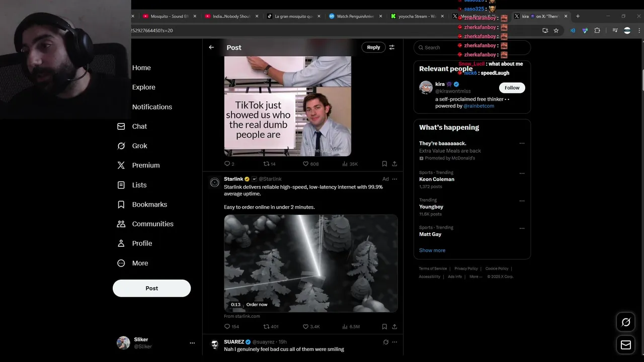644x362 pixels.
Task: Open options for Keon Coleman trend
Action: [522, 173]
